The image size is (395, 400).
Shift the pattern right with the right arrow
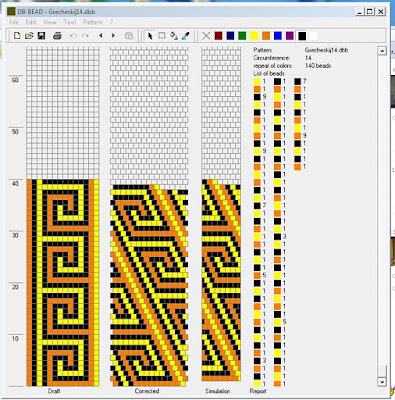click(113, 36)
